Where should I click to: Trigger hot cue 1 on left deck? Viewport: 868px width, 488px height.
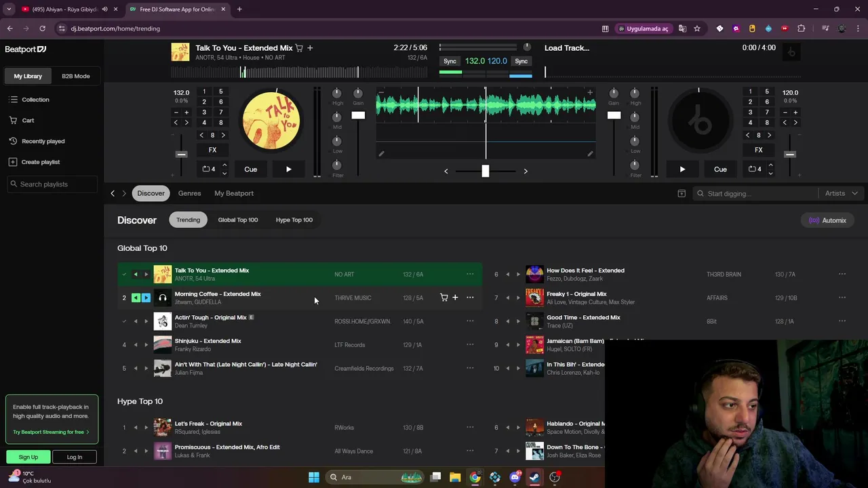point(204,91)
